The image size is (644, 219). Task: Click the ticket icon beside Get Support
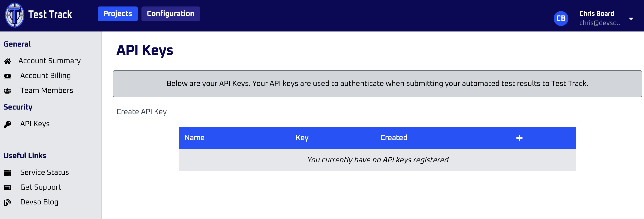[x=7, y=188]
